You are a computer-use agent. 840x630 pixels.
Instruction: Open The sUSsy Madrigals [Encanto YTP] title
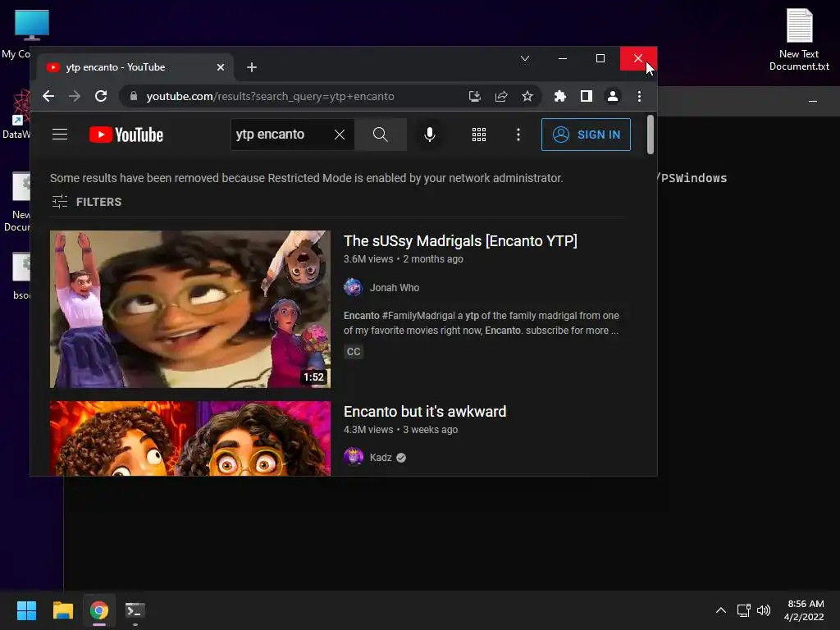coord(460,241)
